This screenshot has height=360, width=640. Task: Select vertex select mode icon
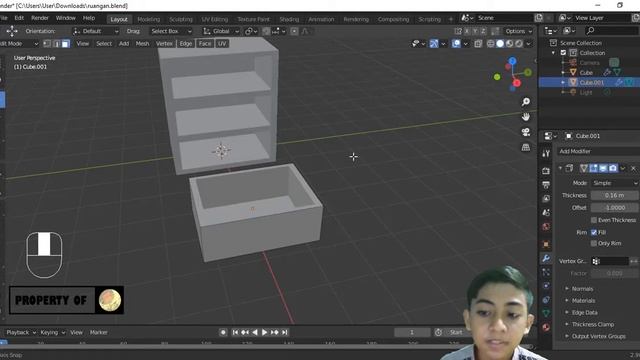[x=47, y=44]
